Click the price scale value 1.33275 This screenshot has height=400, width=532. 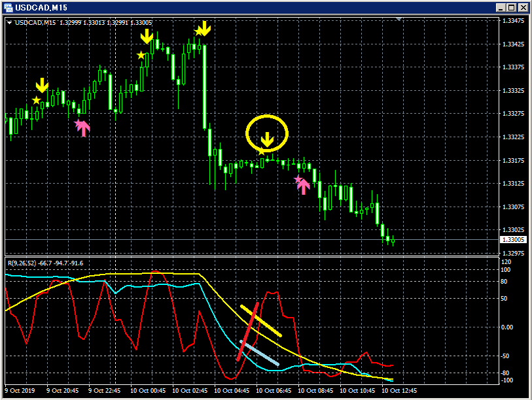513,114
